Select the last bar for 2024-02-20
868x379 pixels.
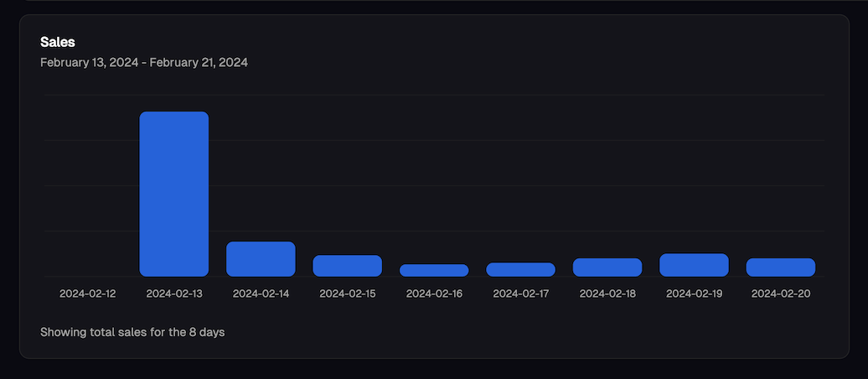(x=781, y=267)
